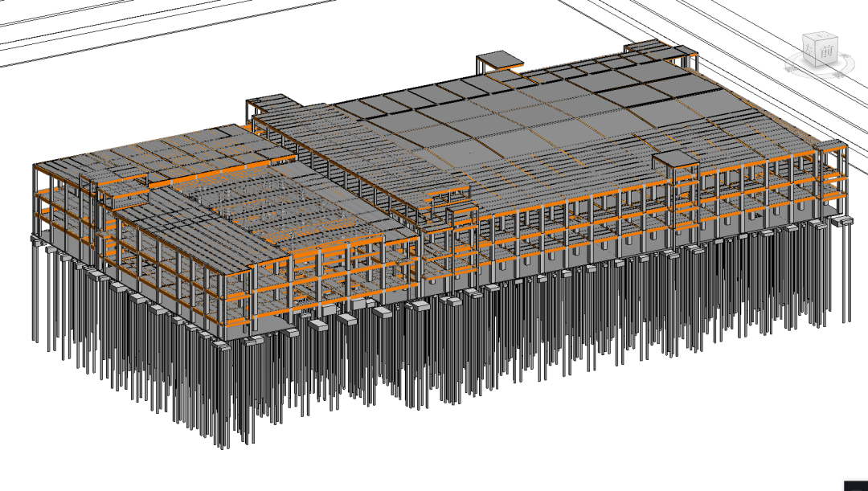Viewport: 868px width, 491px height.
Task: Select the small raised roof slab at top center
Action: pyautogui.click(x=499, y=59)
